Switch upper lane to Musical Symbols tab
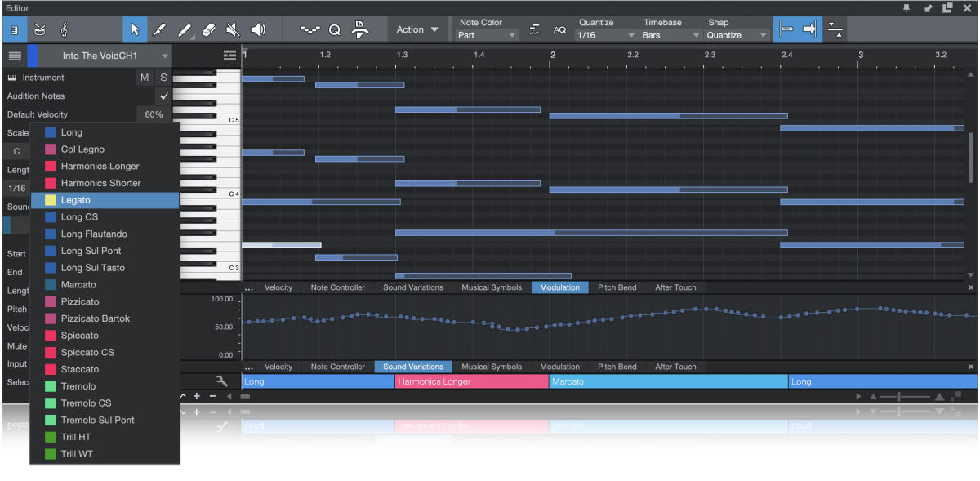980x481 pixels. [x=492, y=287]
